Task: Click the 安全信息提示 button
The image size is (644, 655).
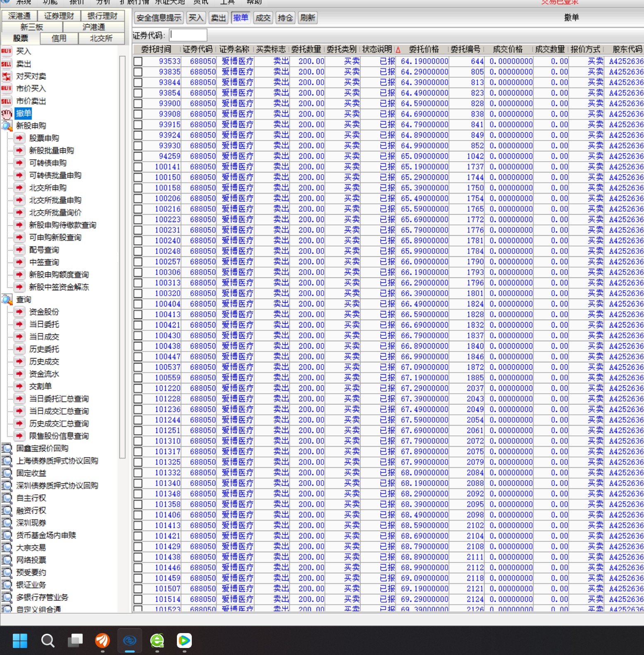Action: coord(159,18)
